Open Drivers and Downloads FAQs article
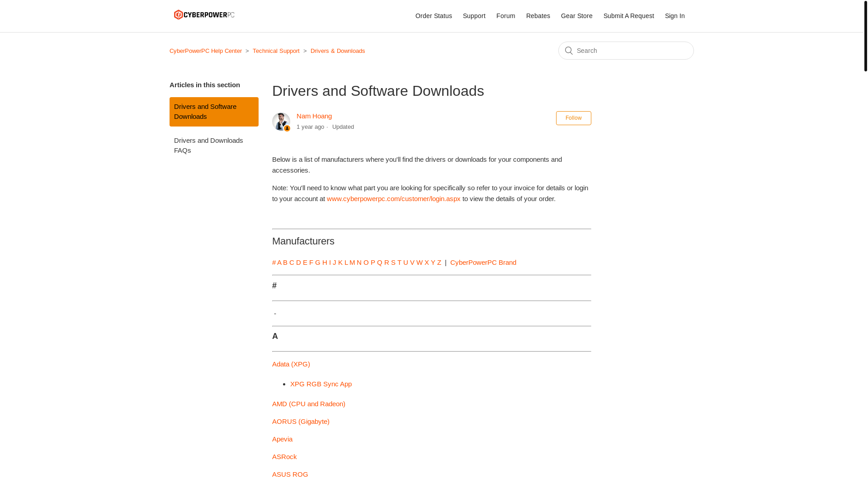 (214, 145)
